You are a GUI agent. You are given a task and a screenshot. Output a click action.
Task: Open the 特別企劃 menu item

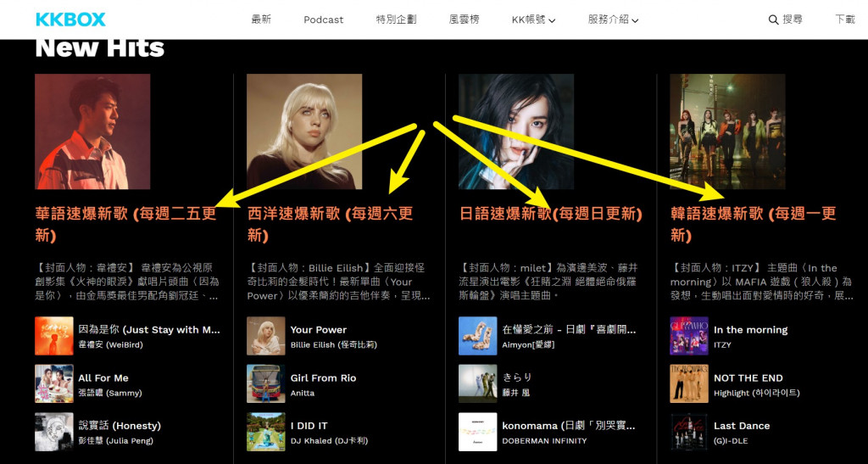click(x=397, y=20)
